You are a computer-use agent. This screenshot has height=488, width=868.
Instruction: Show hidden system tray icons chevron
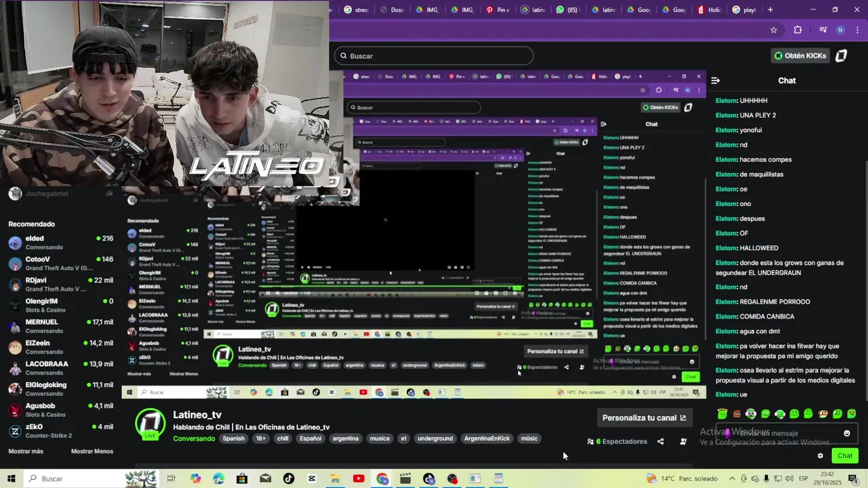point(732,479)
